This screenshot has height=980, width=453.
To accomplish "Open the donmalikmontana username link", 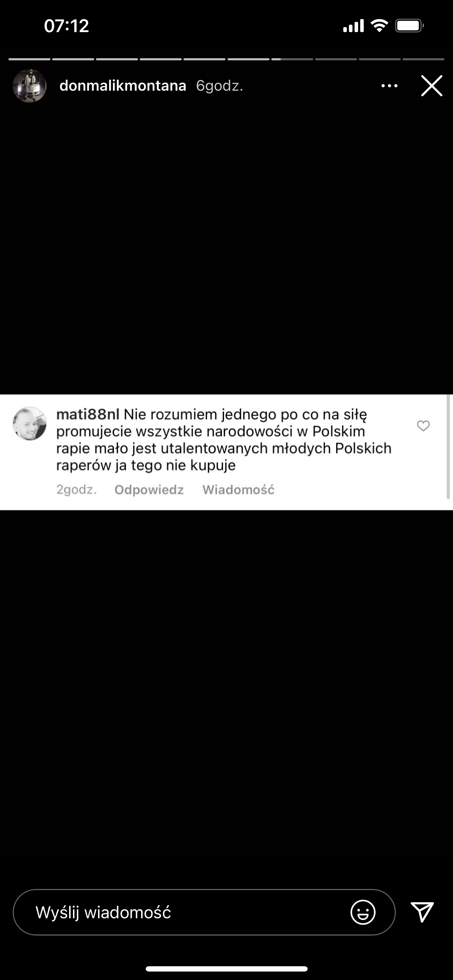I will 123,86.
